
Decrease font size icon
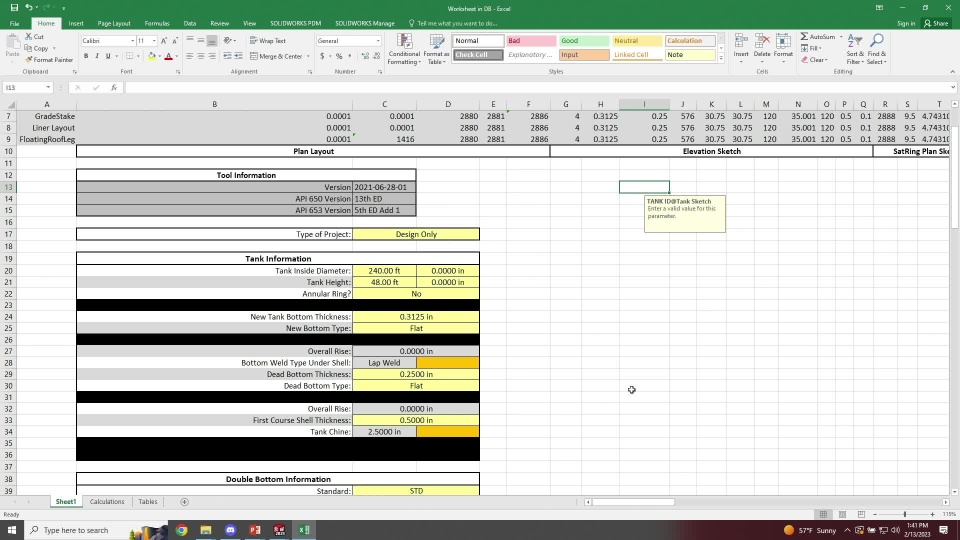pyautogui.click(x=174, y=40)
